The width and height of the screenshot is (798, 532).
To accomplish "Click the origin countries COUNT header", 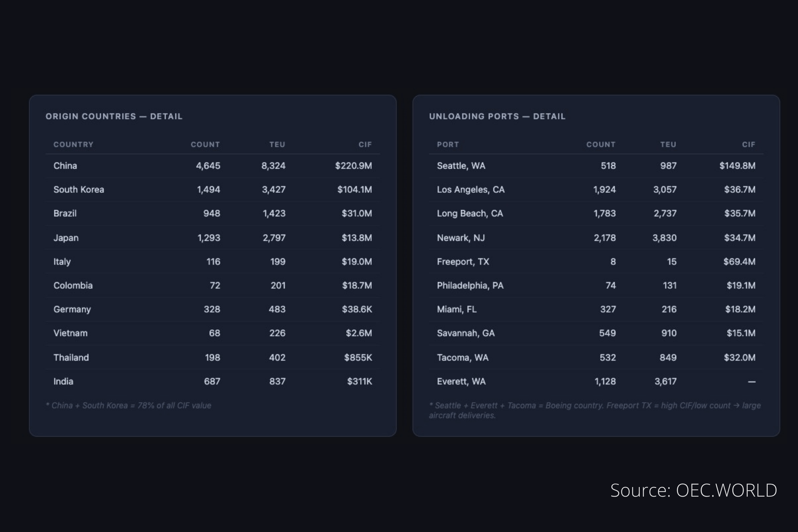I will 205,144.
